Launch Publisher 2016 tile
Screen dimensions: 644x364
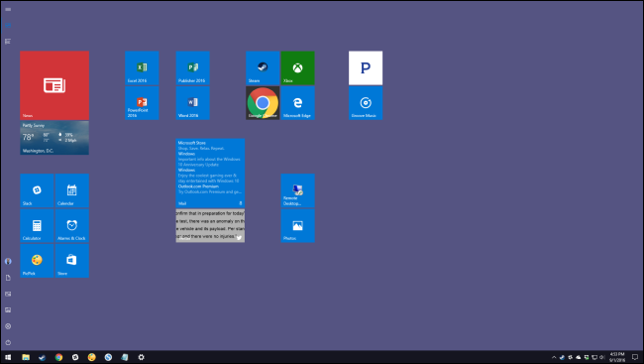(x=192, y=67)
